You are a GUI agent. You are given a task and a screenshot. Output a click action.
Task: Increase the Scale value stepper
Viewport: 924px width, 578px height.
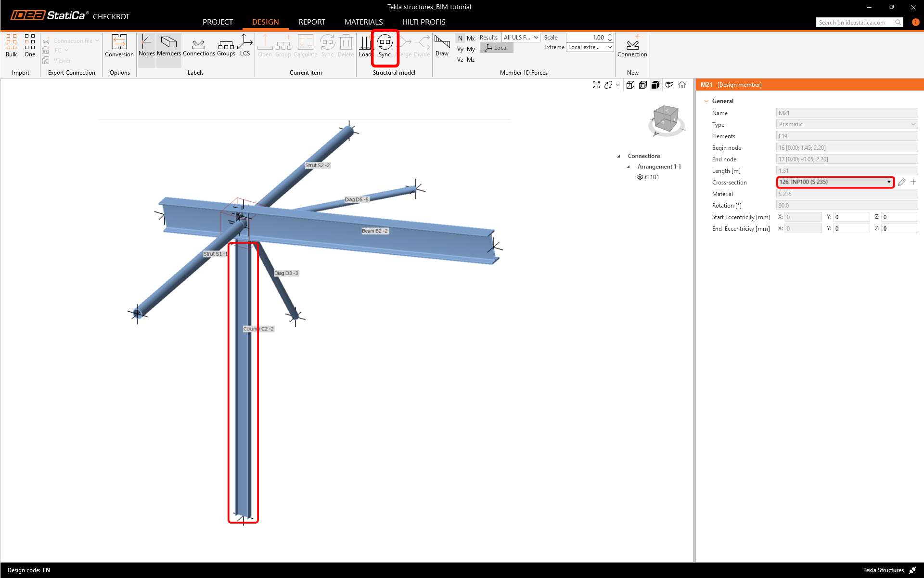[610, 35]
